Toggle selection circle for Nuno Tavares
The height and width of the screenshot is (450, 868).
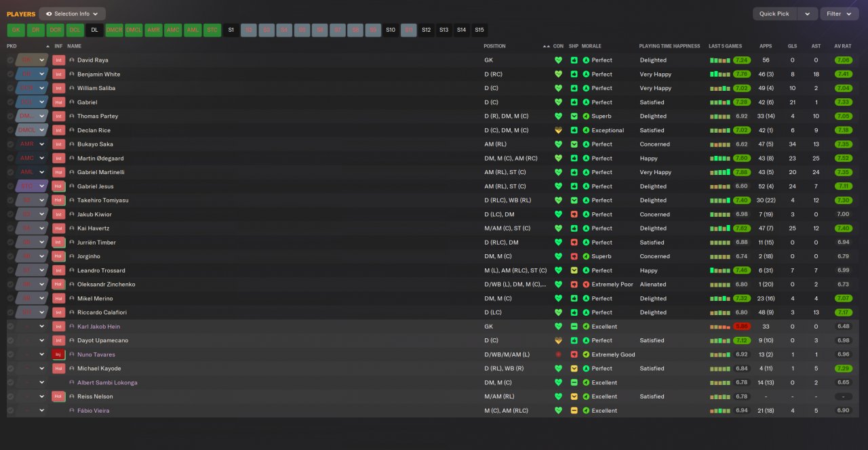(10, 354)
